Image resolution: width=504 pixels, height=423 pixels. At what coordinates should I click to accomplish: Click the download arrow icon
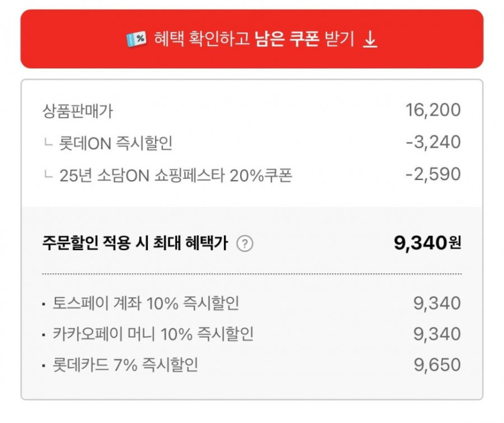coord(370,39)
